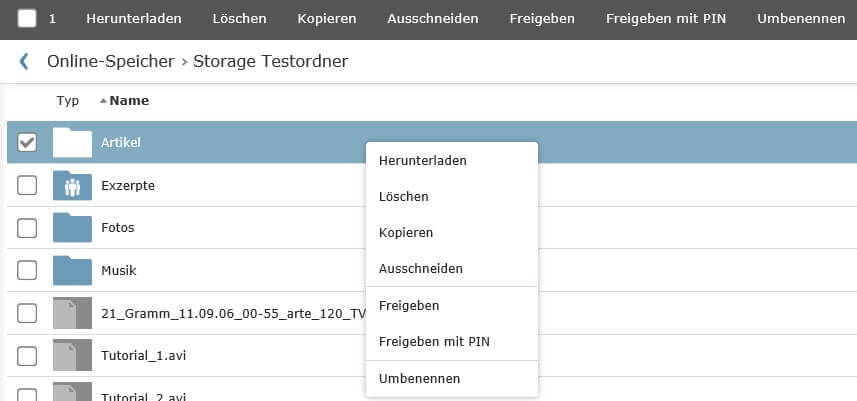Click the shared Exzerpte folder icon
The height and width of the screenshot is (401, 857).
pyautogui.click(x=72, y=185)
